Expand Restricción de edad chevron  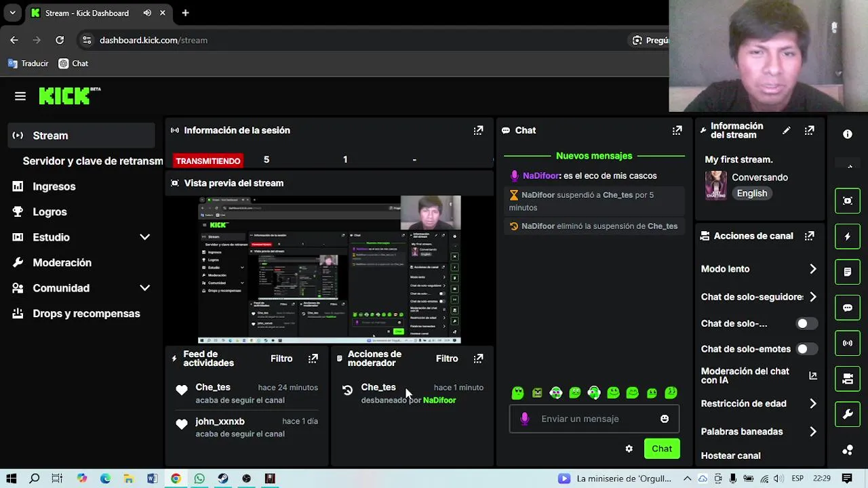(813, 403)
